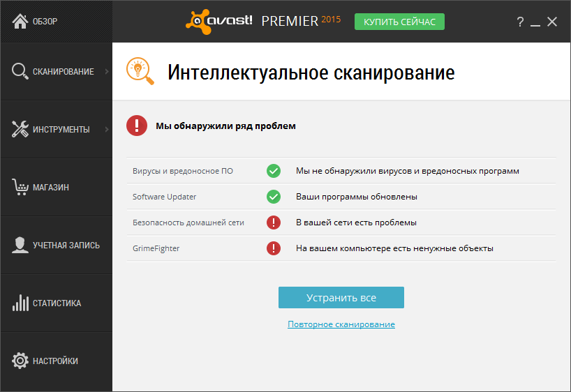Close the Avast window
The height and width of the screenshot is (392, 571).
552,22
